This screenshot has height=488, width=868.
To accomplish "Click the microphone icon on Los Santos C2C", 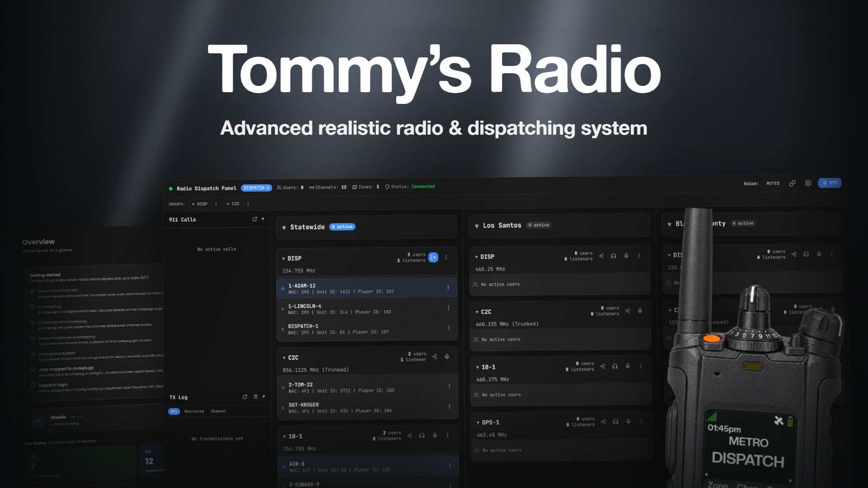I will tap(640, 311).
